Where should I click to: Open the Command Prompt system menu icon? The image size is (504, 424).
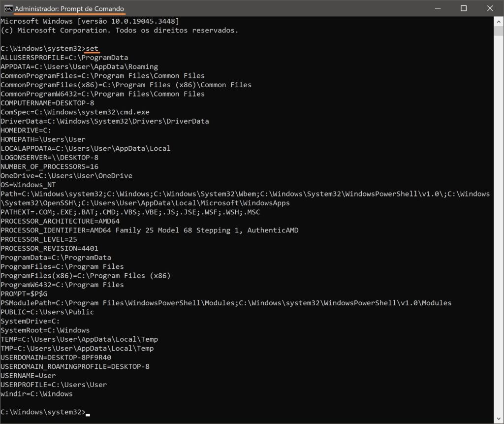[8, 8]
